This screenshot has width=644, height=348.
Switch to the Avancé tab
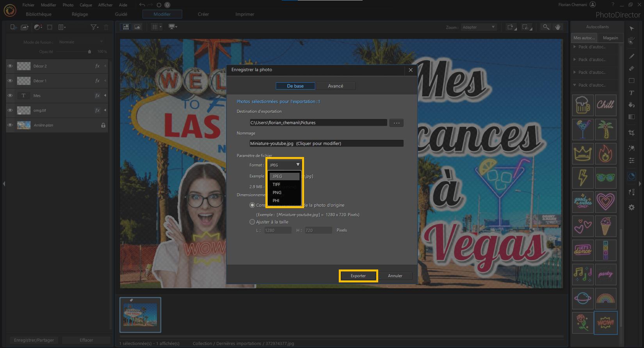click(x=335, y=86)
